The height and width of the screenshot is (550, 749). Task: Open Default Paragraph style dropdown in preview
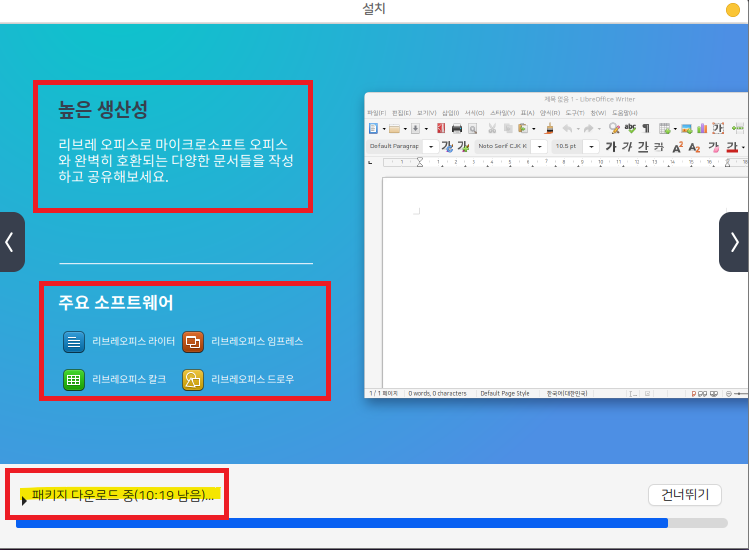pos(431,146)
